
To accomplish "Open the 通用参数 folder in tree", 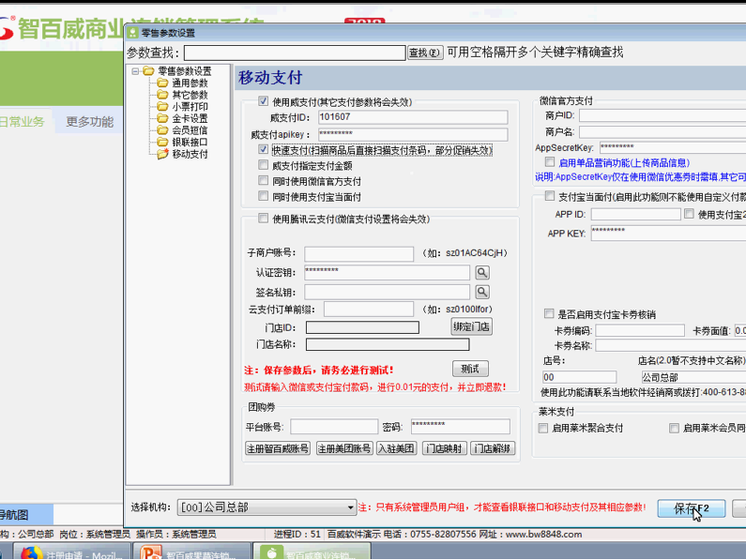I will click(x=189, y=83).
